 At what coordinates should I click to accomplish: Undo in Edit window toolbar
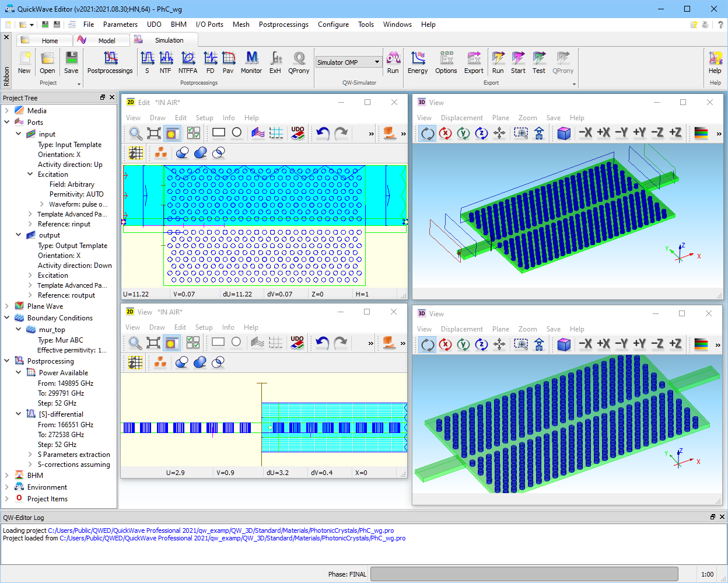click(323, 133)
